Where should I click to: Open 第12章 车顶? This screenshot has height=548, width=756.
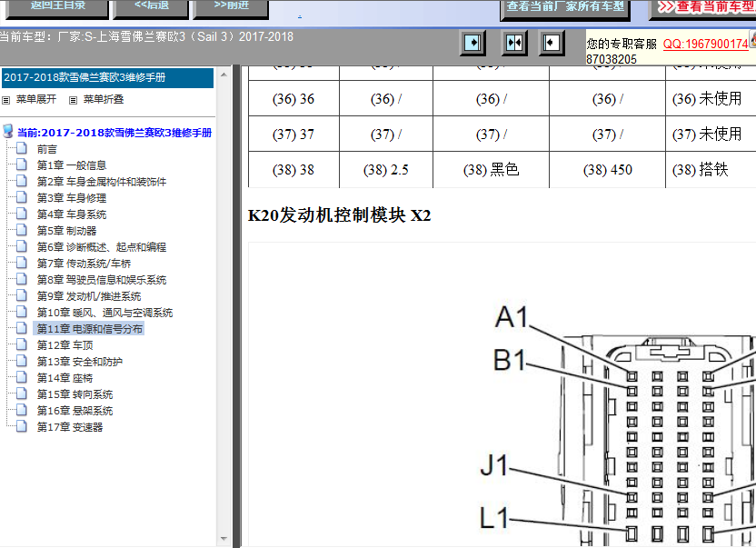pyautogui.click(x=65, y=345)
